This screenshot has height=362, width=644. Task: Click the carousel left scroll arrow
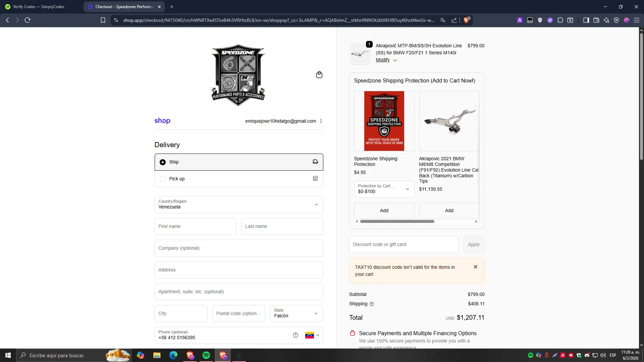[x=357, y=222]
